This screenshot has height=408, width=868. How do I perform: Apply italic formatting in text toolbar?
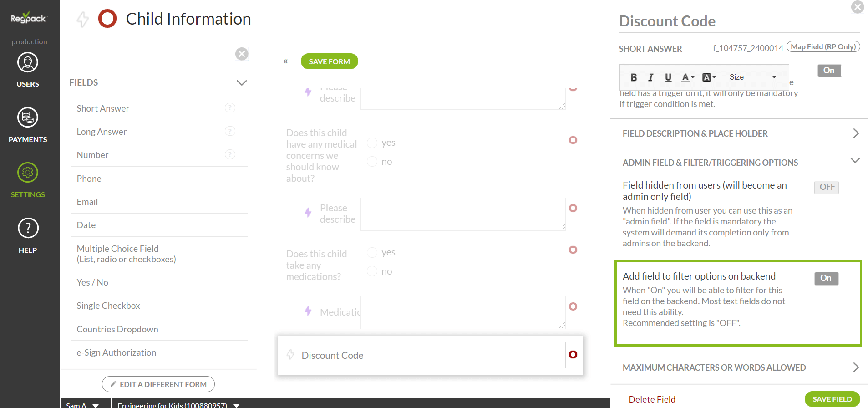pos(650,77)
